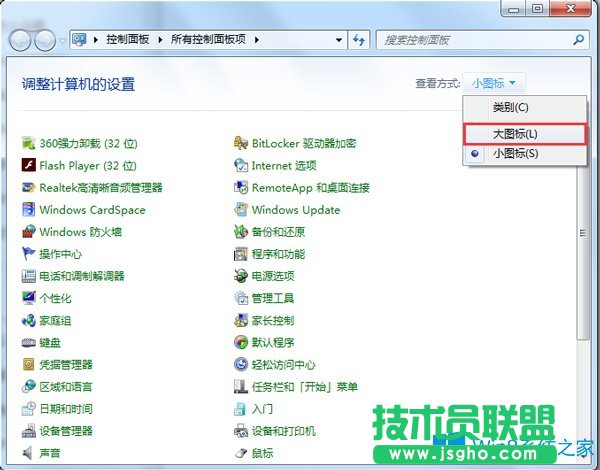Click the computer icon in address bar

80,39
